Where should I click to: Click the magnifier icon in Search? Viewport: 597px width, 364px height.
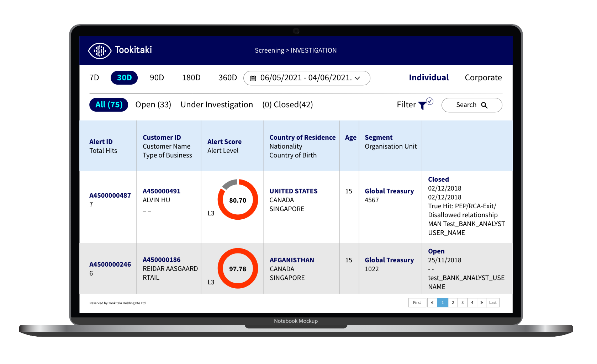484,105
